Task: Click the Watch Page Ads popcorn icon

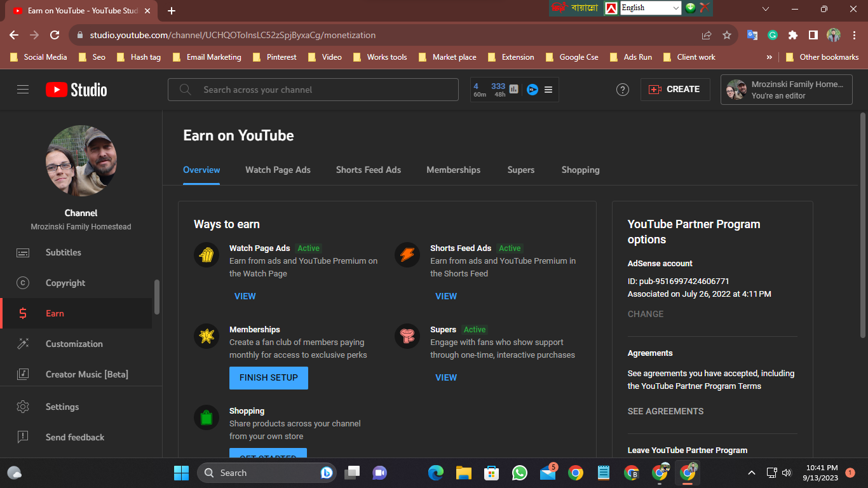Action: click(207, 255)
